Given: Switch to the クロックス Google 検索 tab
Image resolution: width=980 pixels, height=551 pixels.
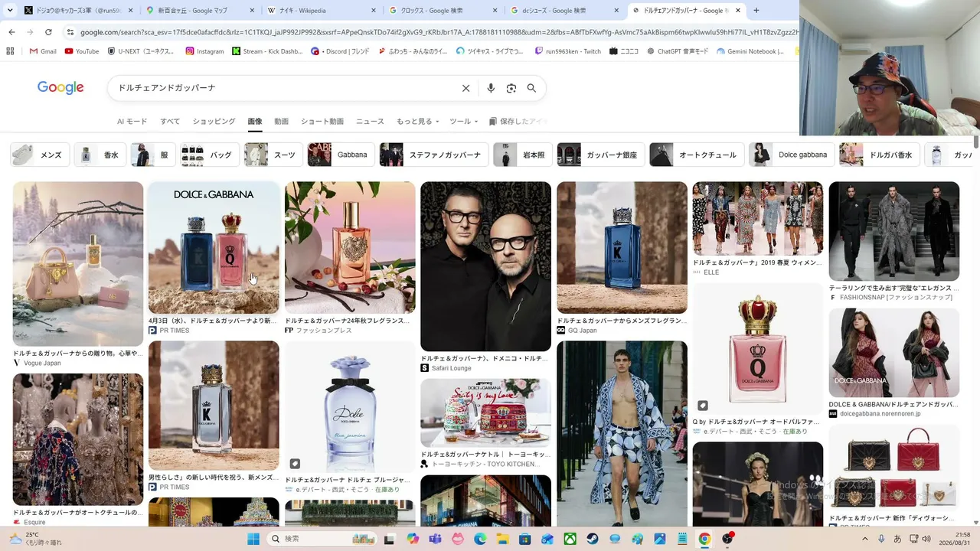Looking at the screenshot, I should (x=444, y=11).
